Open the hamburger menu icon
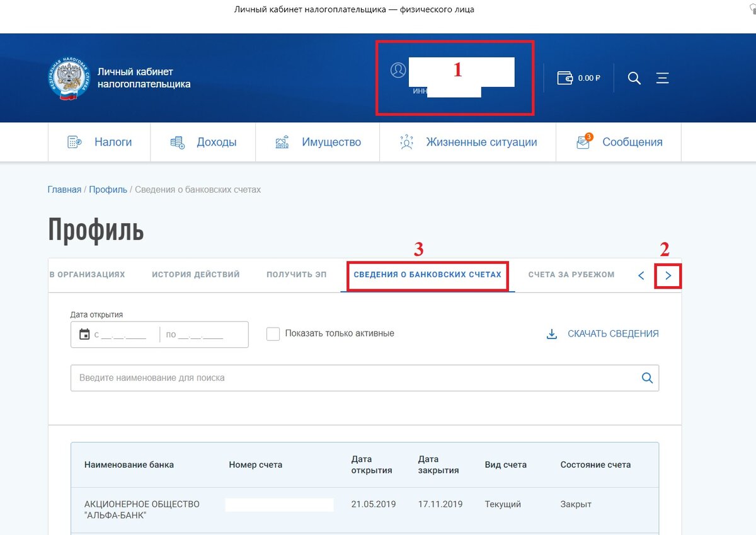This screenshot has width=756, height=535. (662, 78)
